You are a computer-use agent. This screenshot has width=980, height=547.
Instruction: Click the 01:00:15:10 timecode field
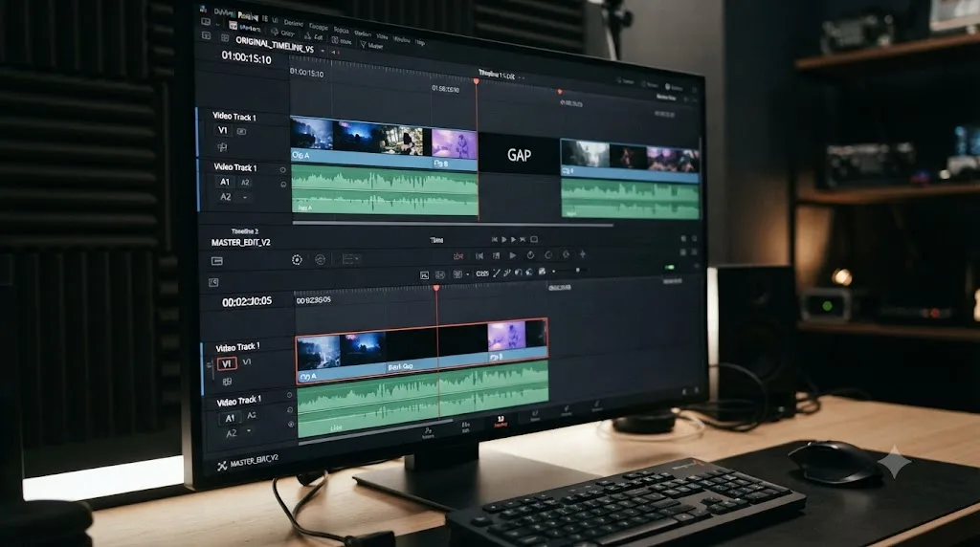(x=246, y=58)
